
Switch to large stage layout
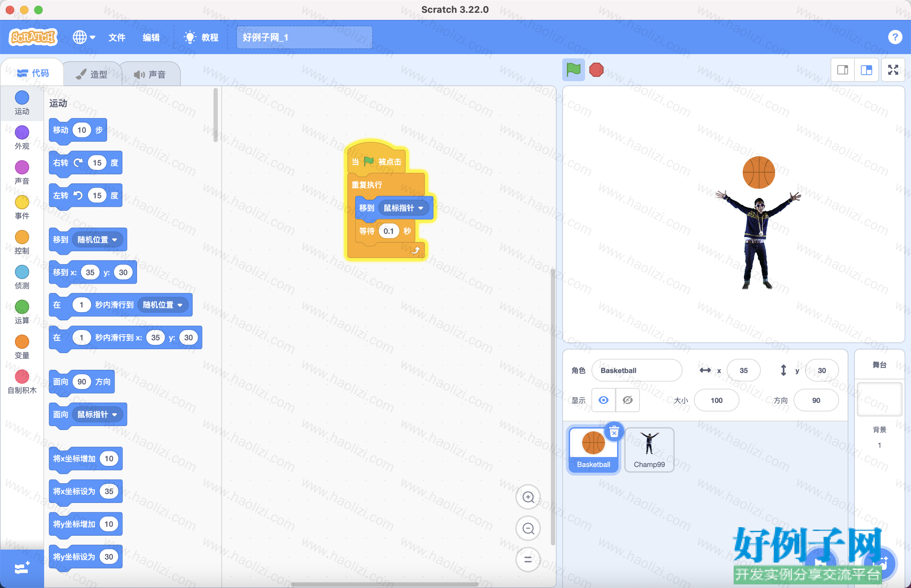[x=867, y=70]
